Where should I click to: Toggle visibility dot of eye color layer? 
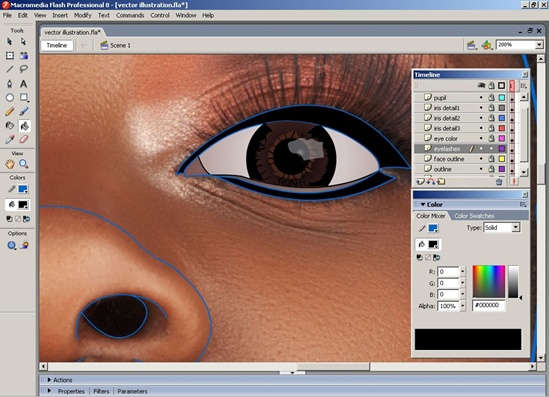pyautogui.click(x=481, y=138)
